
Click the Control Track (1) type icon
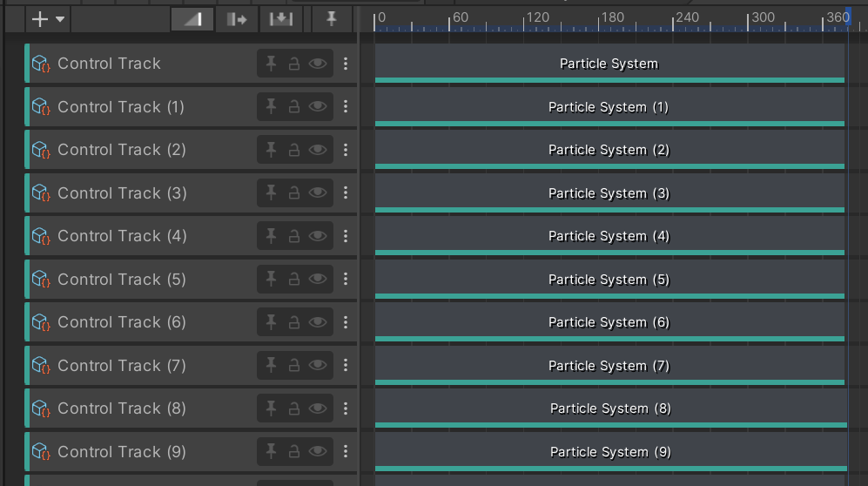coord(41,106)
